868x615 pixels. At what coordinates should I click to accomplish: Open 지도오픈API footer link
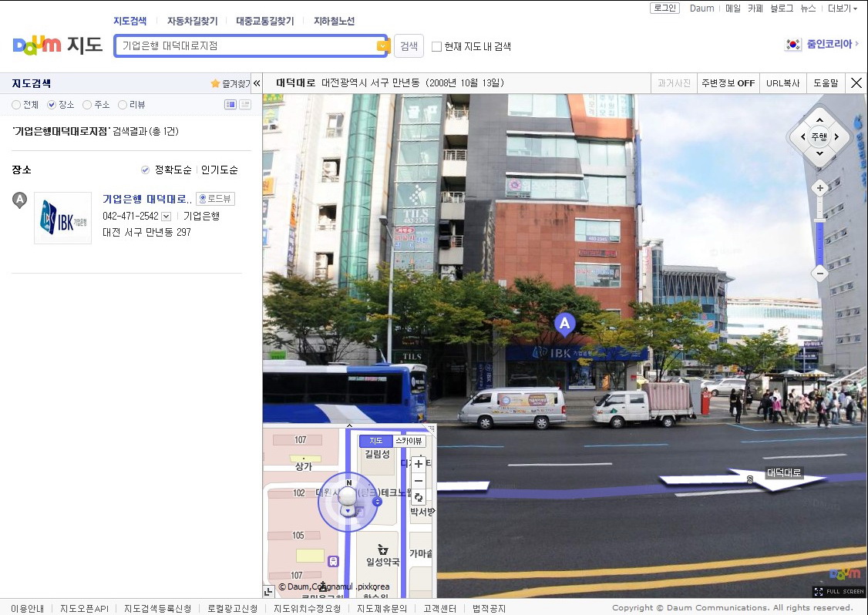pyautogui.click(x=84, y=608)
